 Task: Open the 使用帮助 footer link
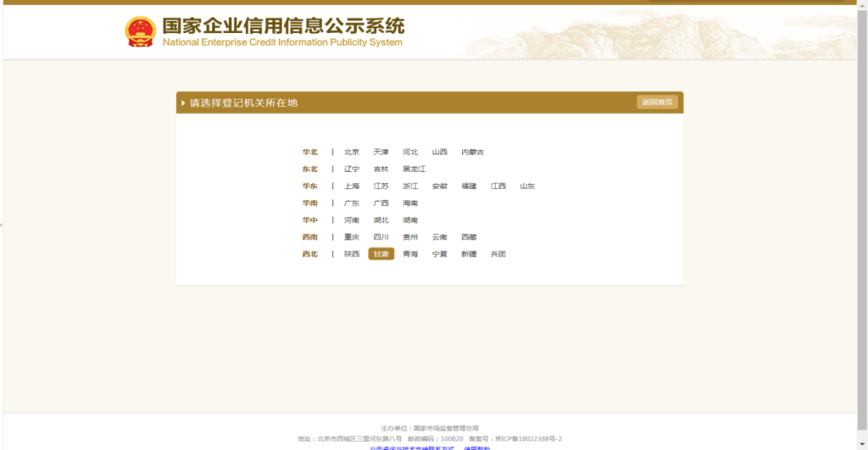click(x=477, y=448)
